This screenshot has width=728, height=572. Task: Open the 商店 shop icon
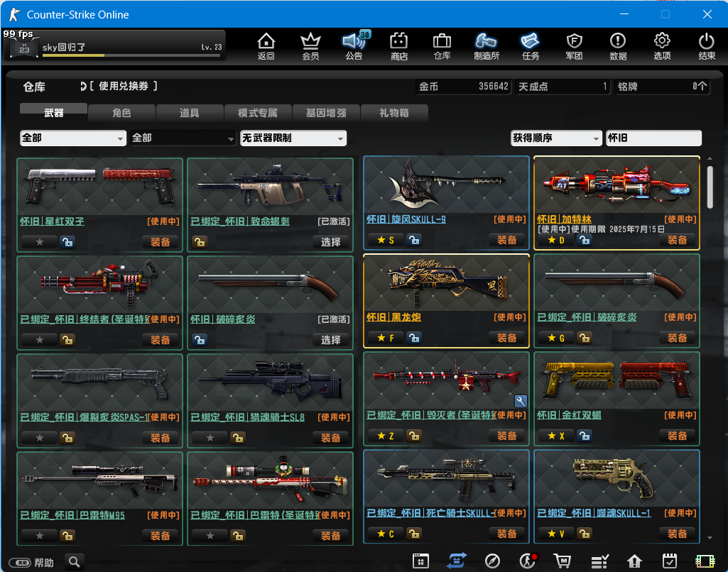398,46
